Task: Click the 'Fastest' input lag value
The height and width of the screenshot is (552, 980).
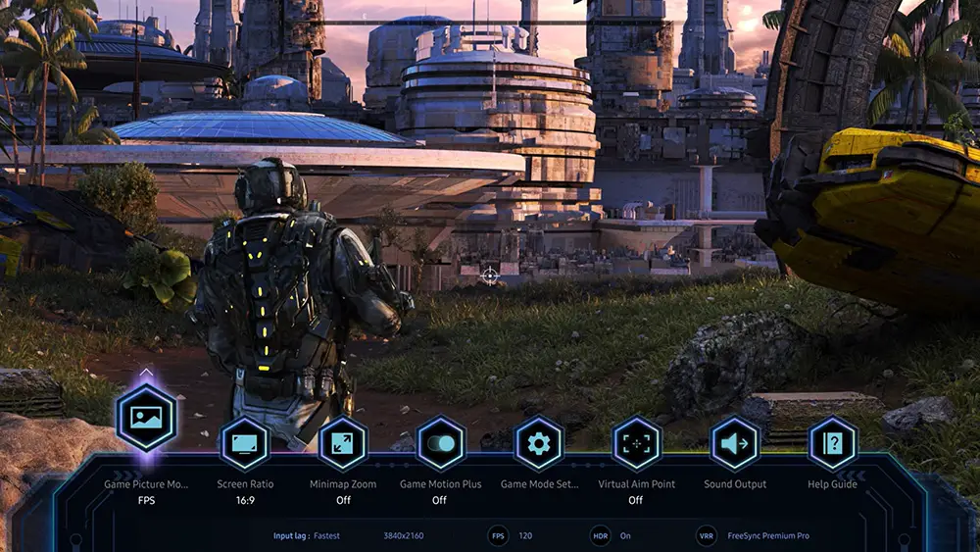Action: pyautogui.click(x=327, y=535)
